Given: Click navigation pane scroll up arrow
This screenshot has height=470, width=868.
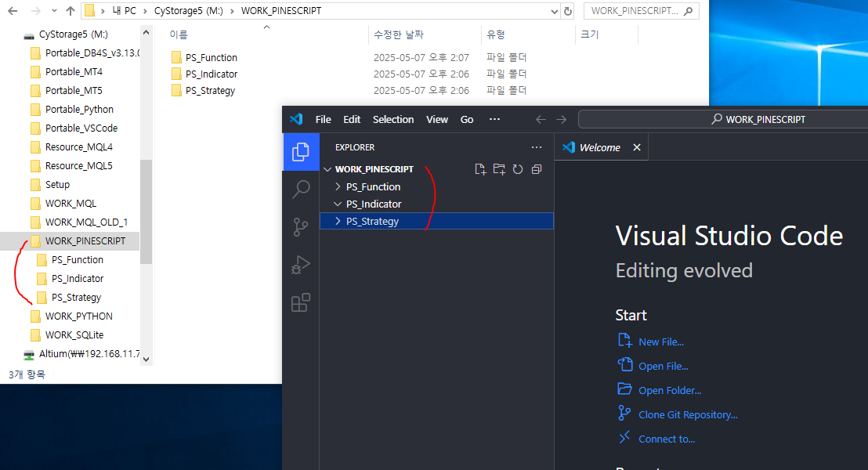Looking at the screenshot, I should pos(146,33).
